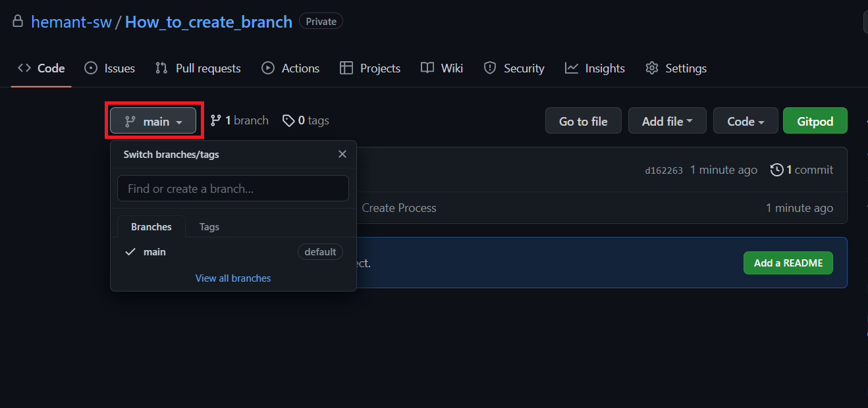Focus the Find or create a branch field
Viewport: 868px width, 408px height.
[233, 188]
